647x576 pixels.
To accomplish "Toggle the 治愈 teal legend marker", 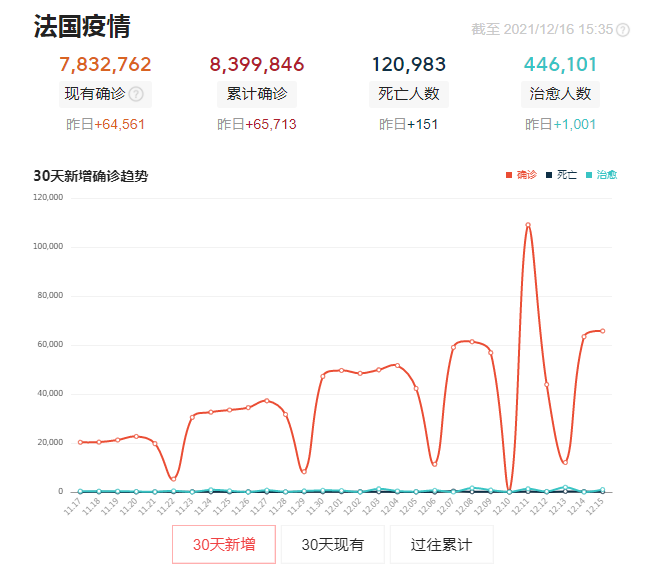I will (x=589, y=175).
